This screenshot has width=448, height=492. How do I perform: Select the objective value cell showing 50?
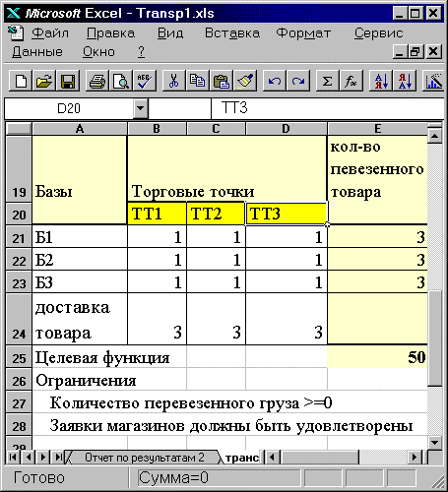pos(377,356)
